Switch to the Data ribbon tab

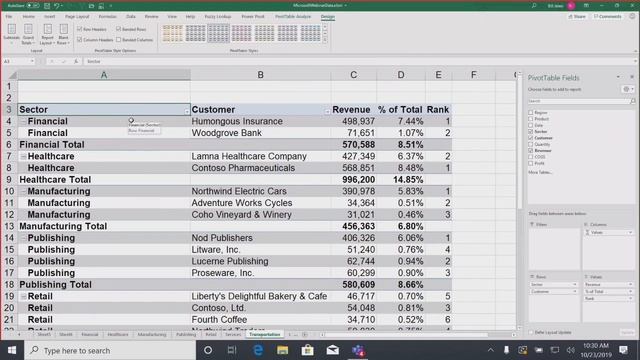tap(131, 17)
